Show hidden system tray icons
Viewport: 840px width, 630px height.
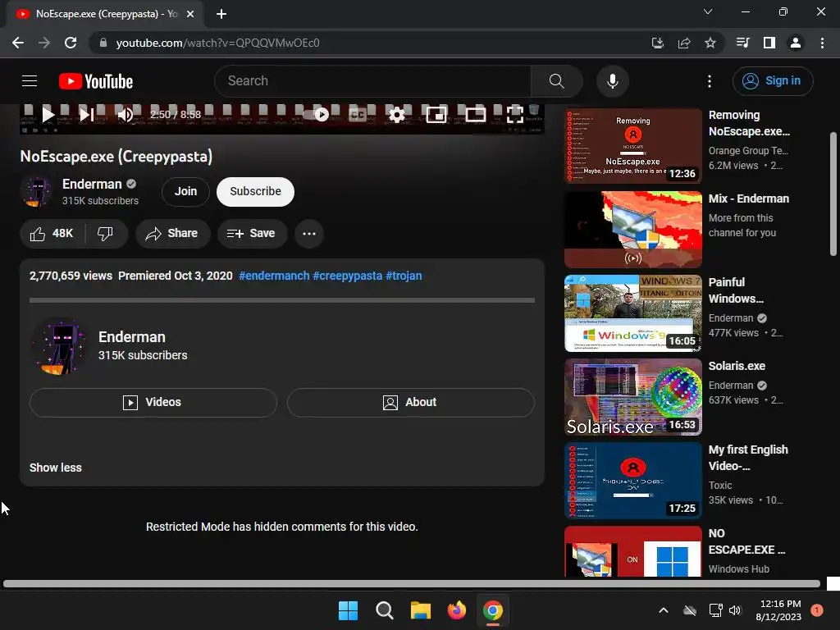(663, 610)
